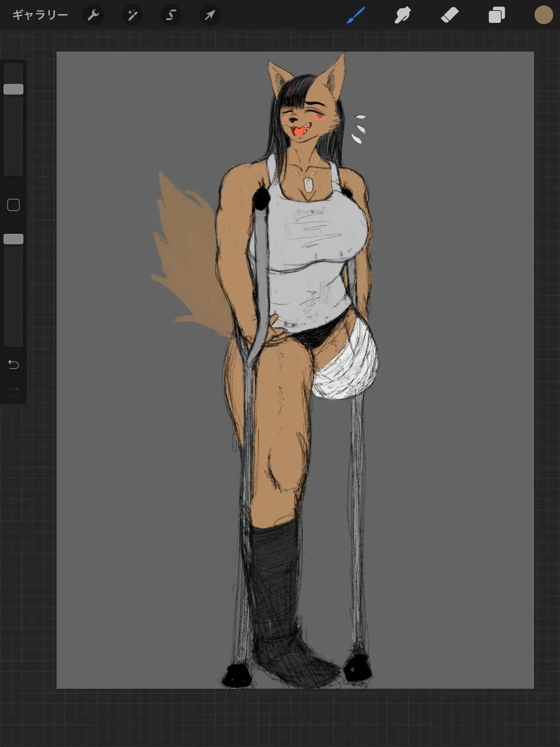The height and width of the screenshot is (747, 560).
Task: Select the Brush tool
Action: coord(356,15)
